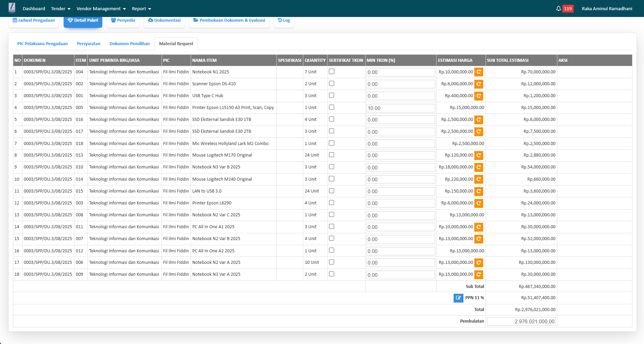This screenshot has width=644, height=344.
Task: Open the Dokumen Pemilihan tab
Action: point(130,44)
